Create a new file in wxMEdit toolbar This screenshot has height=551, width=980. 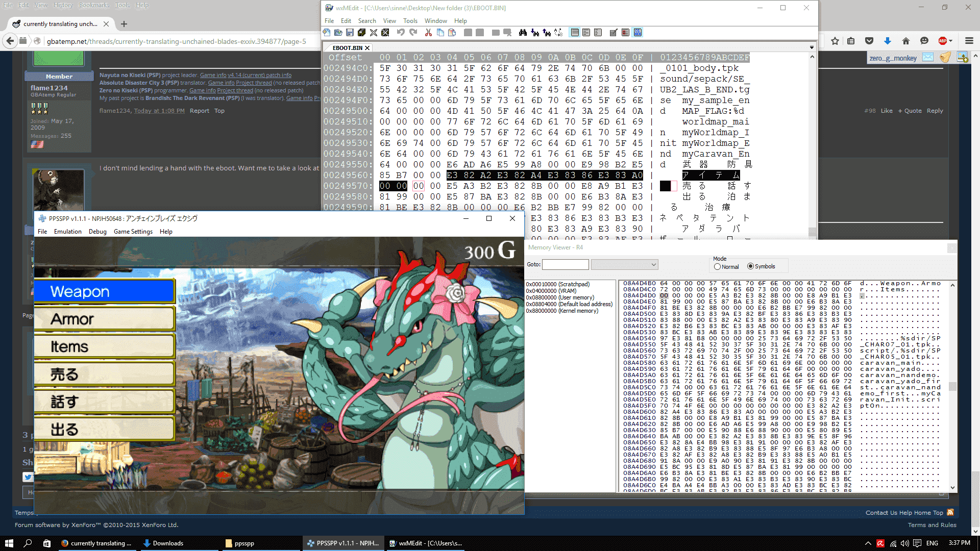click(327, 33)
